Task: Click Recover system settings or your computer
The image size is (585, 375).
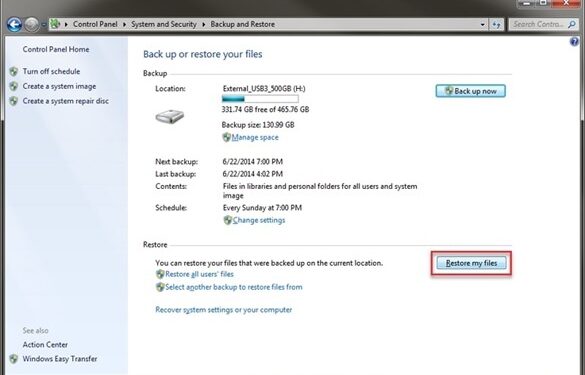Action: pyautogui.click(x=223, y=310)
